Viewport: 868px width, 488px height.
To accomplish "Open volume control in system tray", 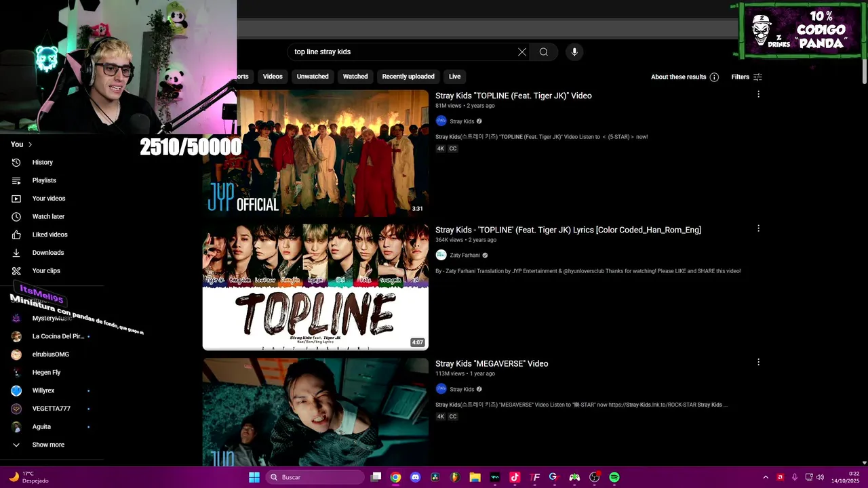I will (820, 477).
